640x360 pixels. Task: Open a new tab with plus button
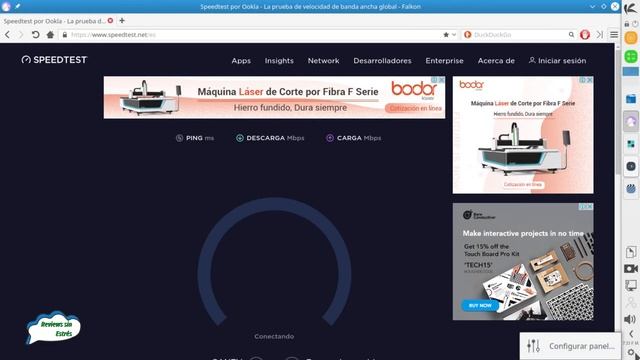coord(122,20)
